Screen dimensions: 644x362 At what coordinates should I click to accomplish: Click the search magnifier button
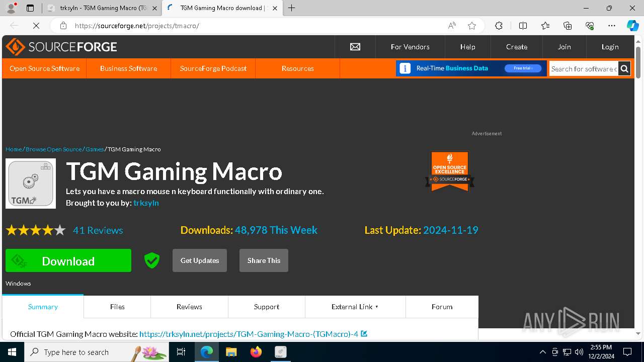point(624,69)
